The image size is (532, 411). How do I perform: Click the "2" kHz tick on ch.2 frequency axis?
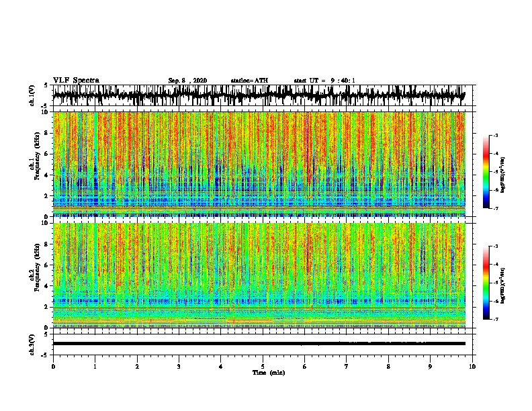[x=47, y=307]
